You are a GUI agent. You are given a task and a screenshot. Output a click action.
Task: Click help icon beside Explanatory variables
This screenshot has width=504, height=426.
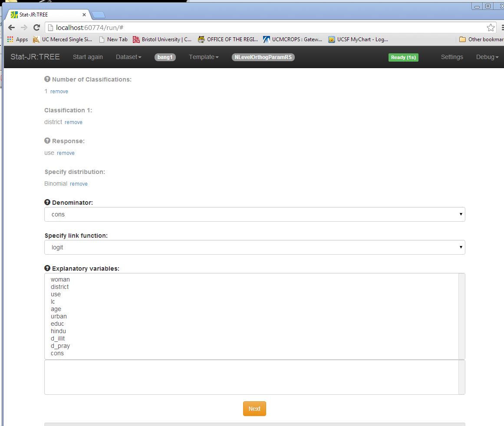[47, 269]
